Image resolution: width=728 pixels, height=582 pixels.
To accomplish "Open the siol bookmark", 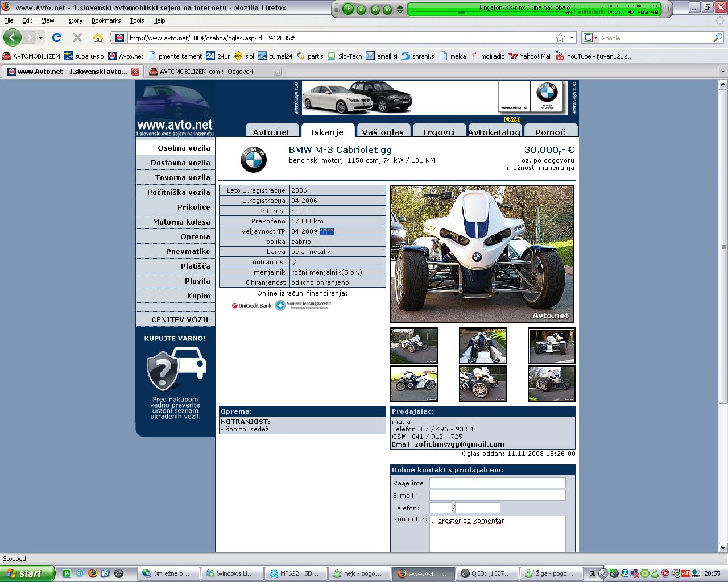I will tap(244, 56).
